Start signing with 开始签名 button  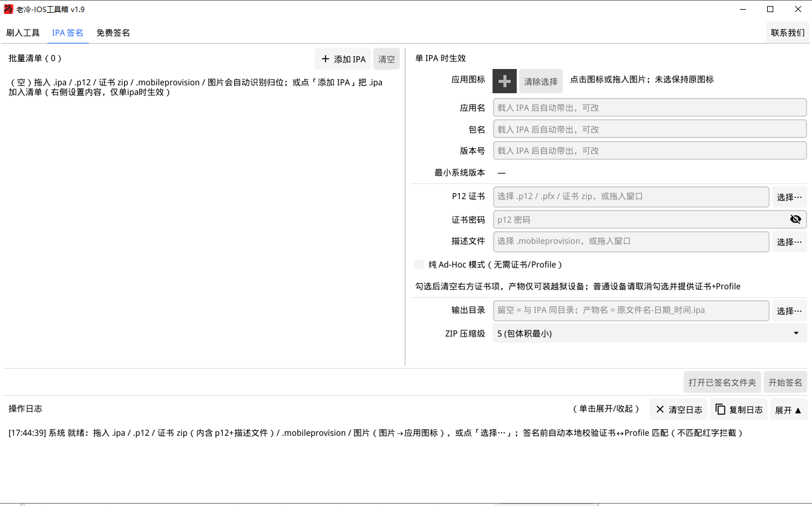click(x=785, y=382)
